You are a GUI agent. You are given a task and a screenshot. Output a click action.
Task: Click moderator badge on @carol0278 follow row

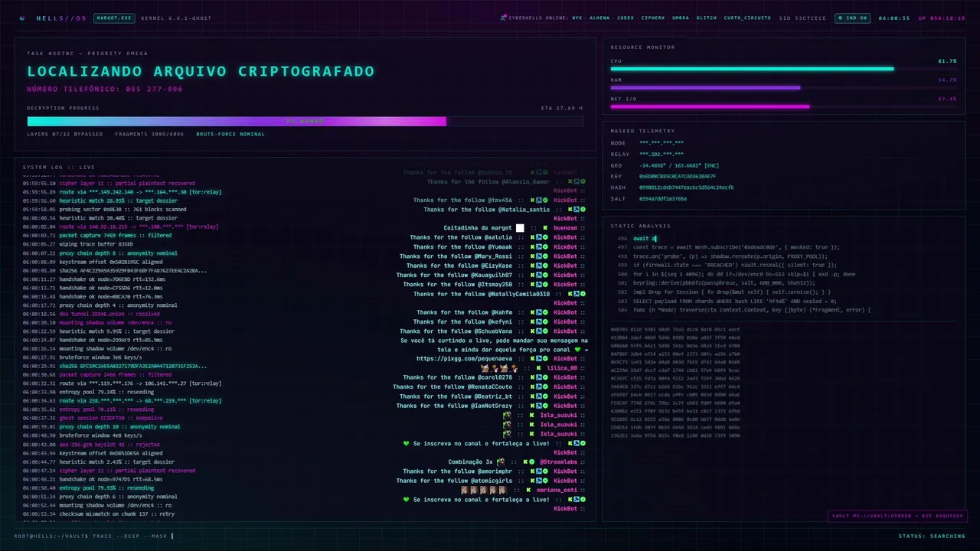click(539, 377)
